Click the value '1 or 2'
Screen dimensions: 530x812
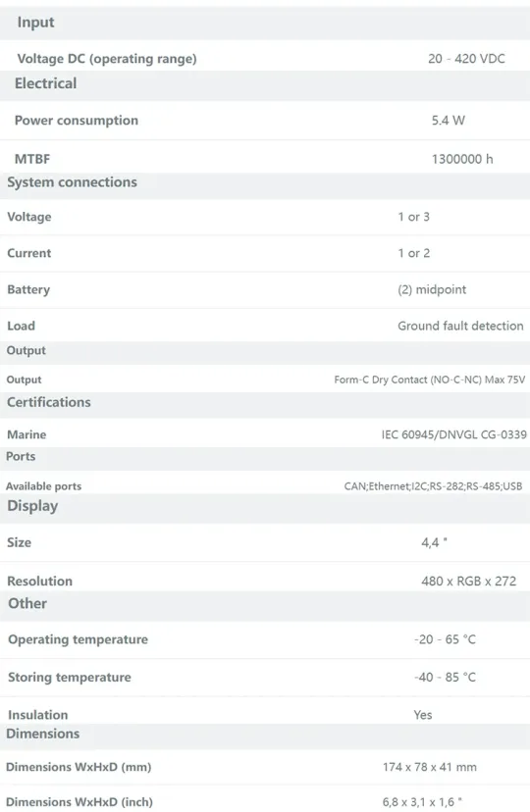413,253
